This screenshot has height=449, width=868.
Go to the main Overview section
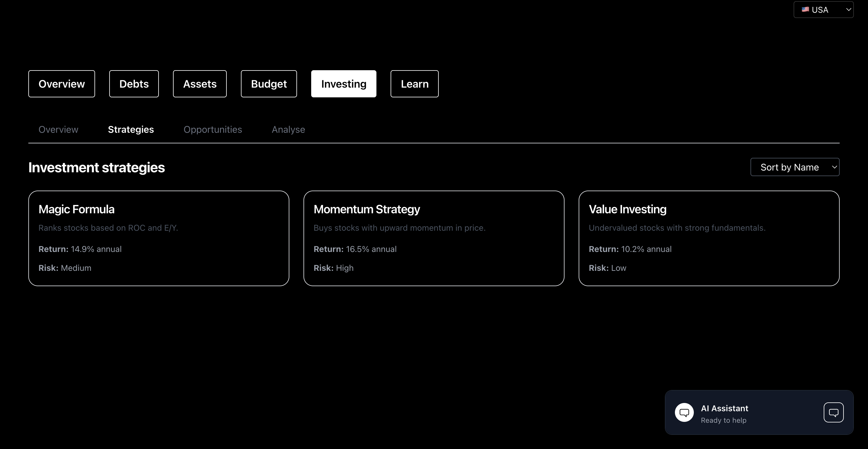pyautogui.click(x=62, y=84)
